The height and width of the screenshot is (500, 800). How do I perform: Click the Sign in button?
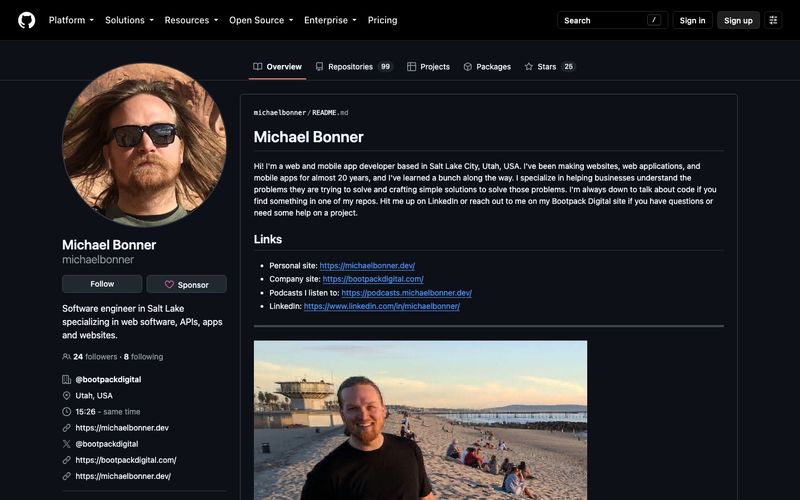tap(692, 20)
